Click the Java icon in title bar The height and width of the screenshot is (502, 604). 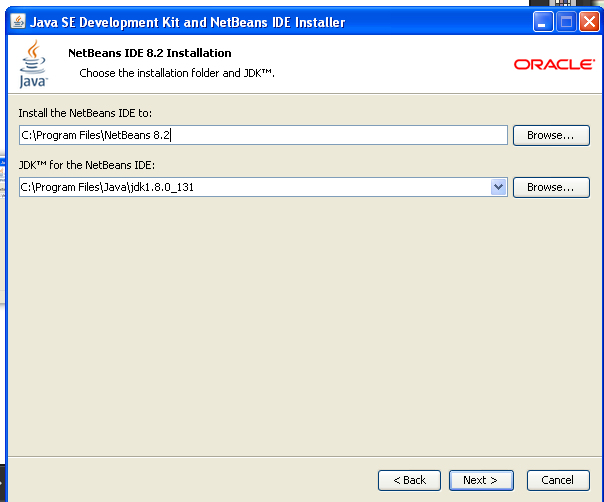(x=18, y=22)
